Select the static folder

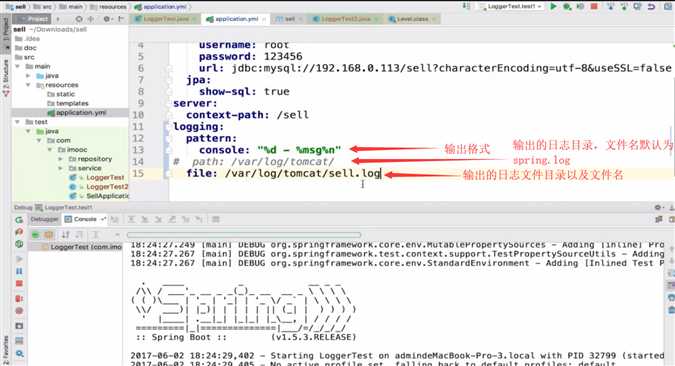[61, 94]
